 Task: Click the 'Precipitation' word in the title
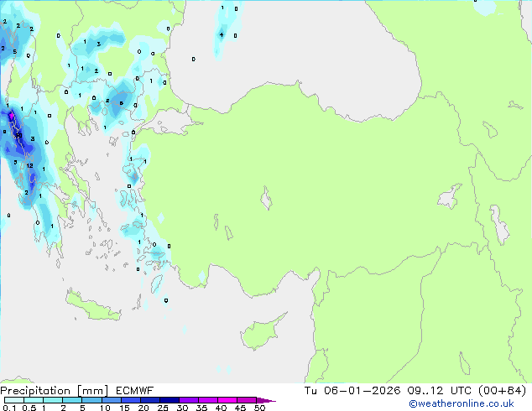pyautogui.click(x=35, y=391)
